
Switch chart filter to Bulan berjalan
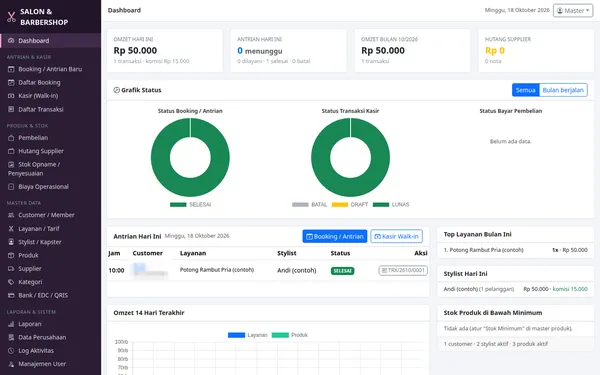563,90
